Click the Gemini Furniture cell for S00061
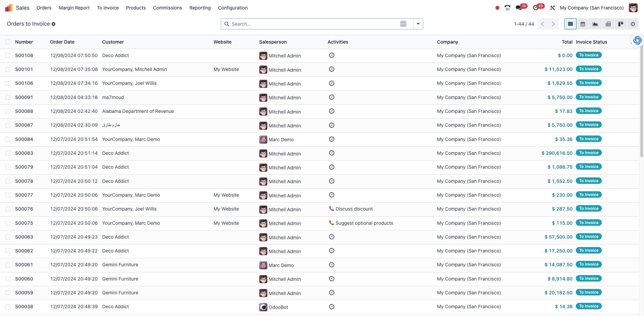Viewport: 644px width, 316px height. 120,265
